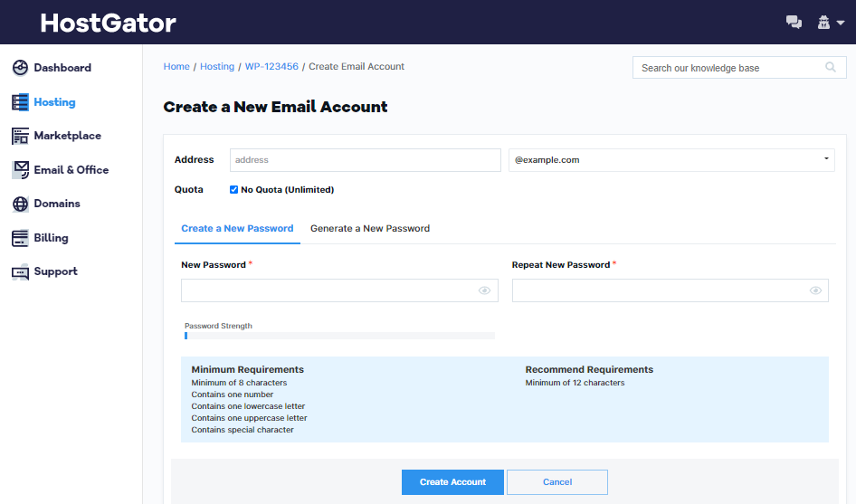Follow the WP-123456 breadcrumb link
This screenshot has height=504, width=856.
[271, 67]
